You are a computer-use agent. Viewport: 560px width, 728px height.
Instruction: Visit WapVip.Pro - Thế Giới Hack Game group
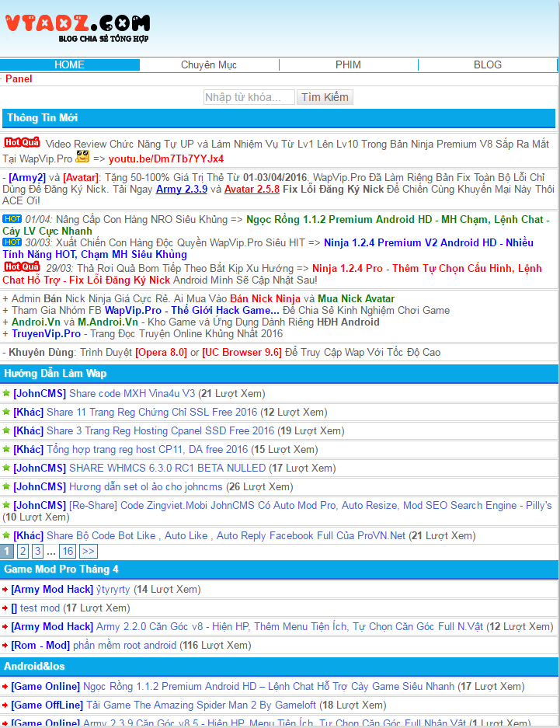192,310
